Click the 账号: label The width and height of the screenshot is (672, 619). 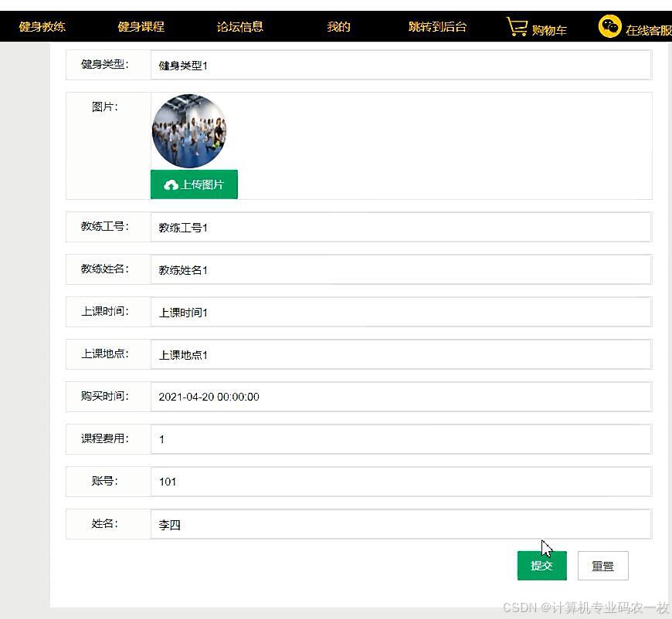(105, 481)
